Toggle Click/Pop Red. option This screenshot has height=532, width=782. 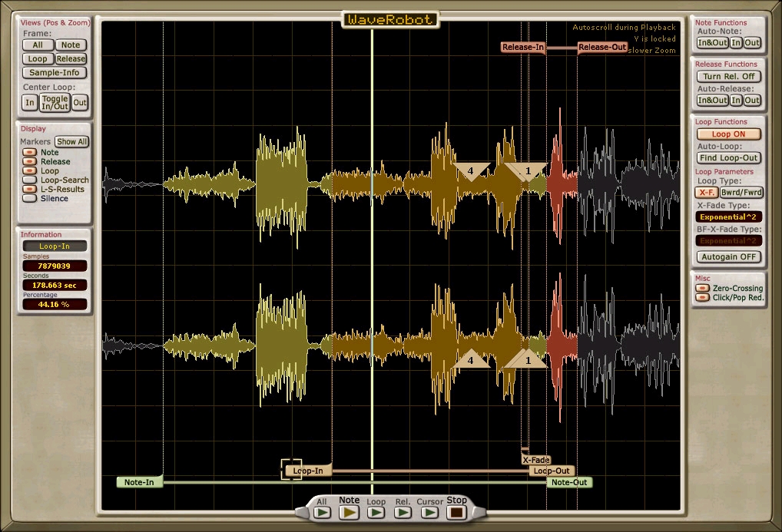point(702,297)
